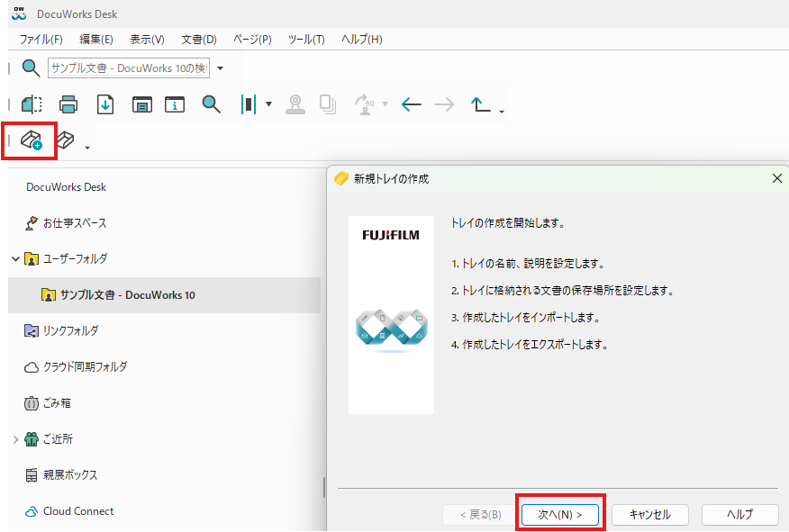Click the FUJIFILM wizard banner image

(x=391, y=315)
